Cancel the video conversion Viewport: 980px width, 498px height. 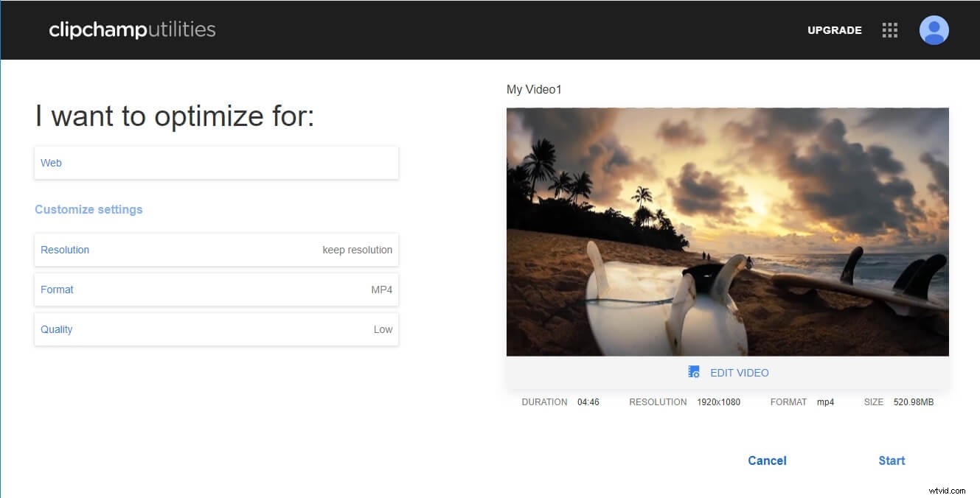(767, 460)
